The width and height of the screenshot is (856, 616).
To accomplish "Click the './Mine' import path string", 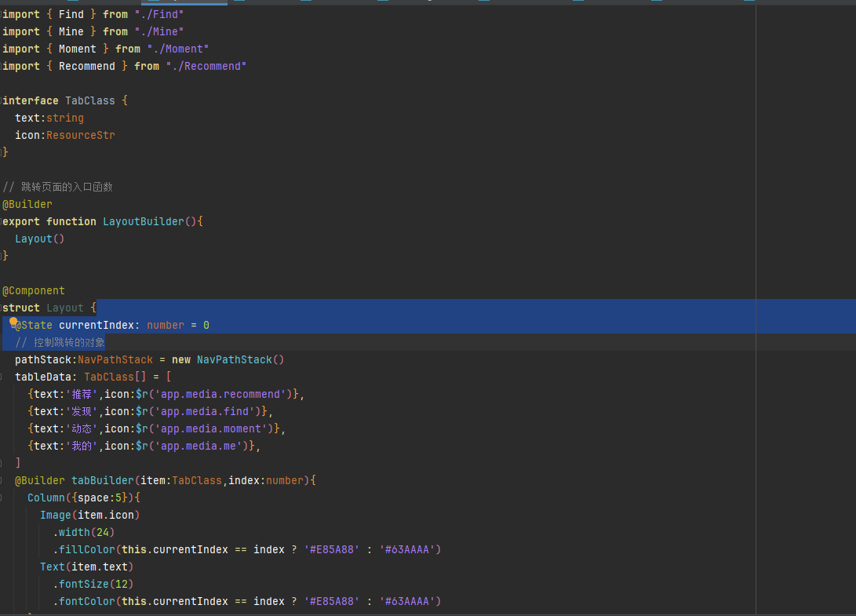I will [x=159, y=31].
